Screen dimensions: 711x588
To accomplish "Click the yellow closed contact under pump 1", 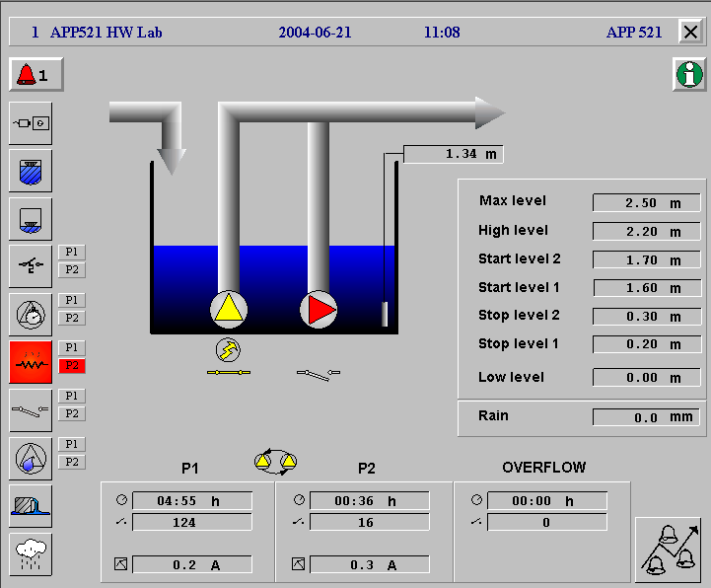I will (229, 373).
